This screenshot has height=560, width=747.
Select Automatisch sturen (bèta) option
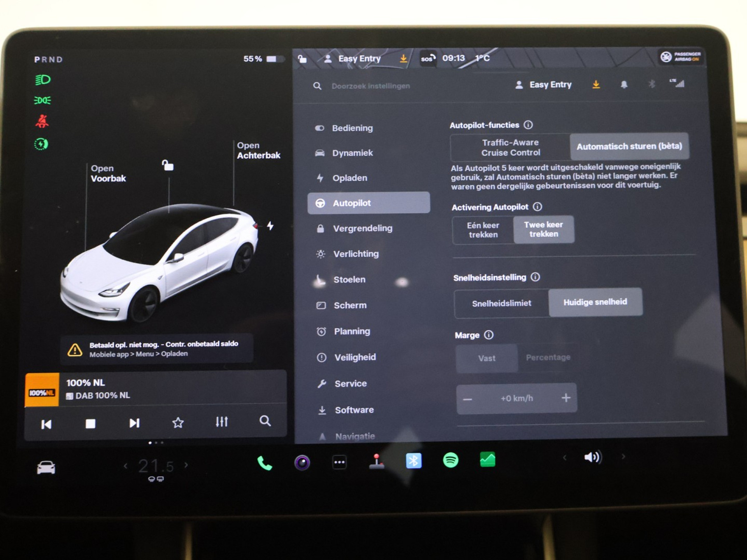click(629, 147)
